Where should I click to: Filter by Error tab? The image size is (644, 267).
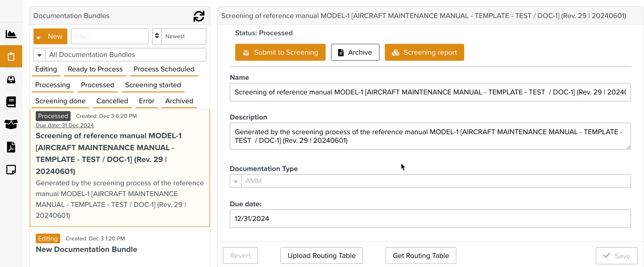point(147,101)
